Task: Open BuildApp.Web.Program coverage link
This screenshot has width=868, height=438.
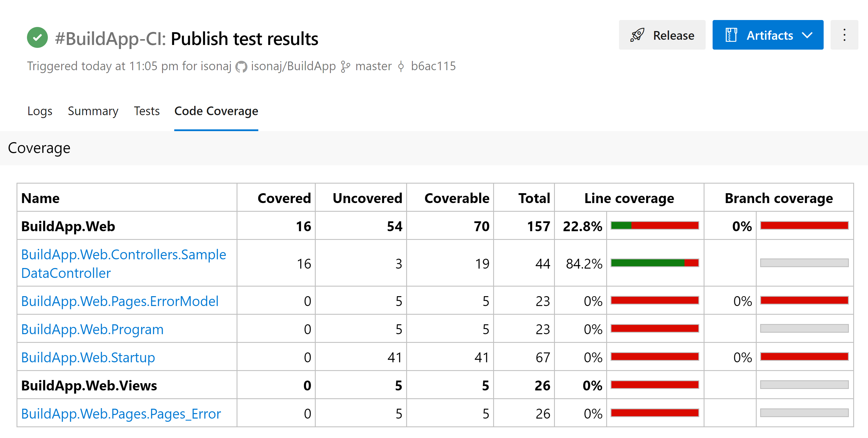Action: point(92,330)
